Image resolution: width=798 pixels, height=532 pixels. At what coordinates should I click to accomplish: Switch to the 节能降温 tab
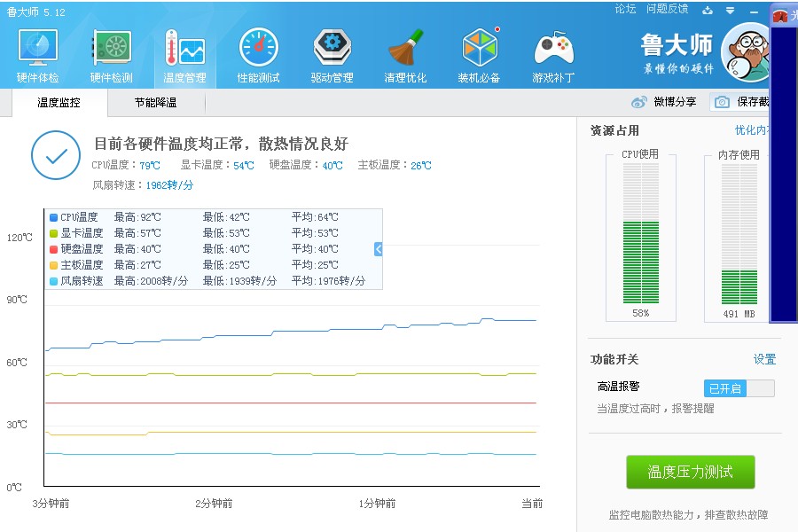point(155,103)
